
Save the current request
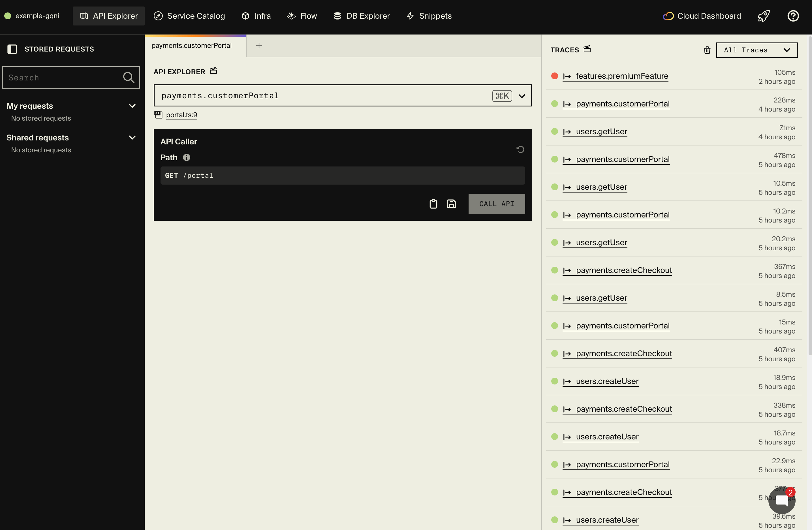click(x=451, y=204)
